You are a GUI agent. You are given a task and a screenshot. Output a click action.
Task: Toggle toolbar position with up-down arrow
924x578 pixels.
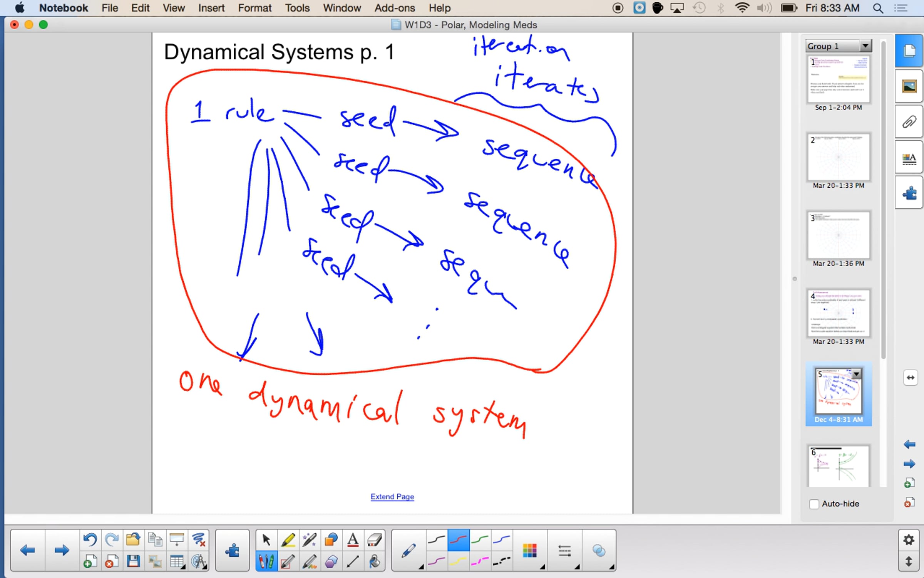[909, 561]
